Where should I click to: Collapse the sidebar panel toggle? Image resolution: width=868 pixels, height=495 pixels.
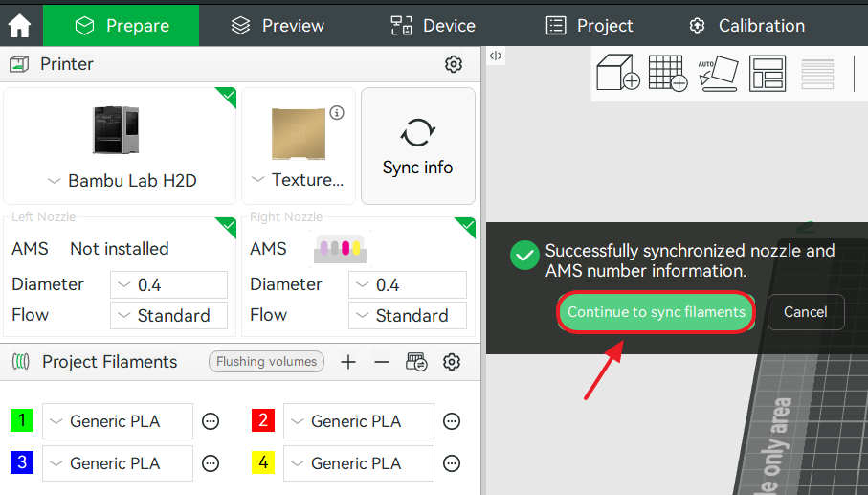[x=495, y=56]
